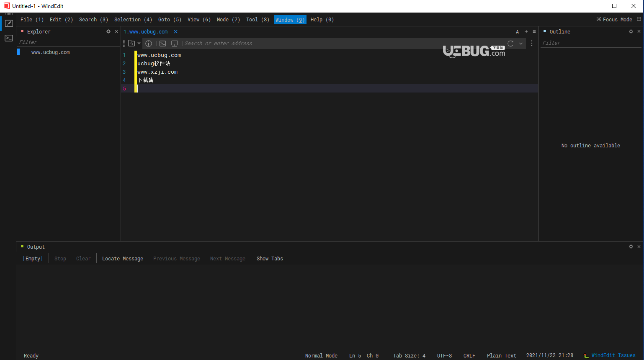Open the Help menu
Viewport: 644px width, 360px height.
tap(322, 20)
